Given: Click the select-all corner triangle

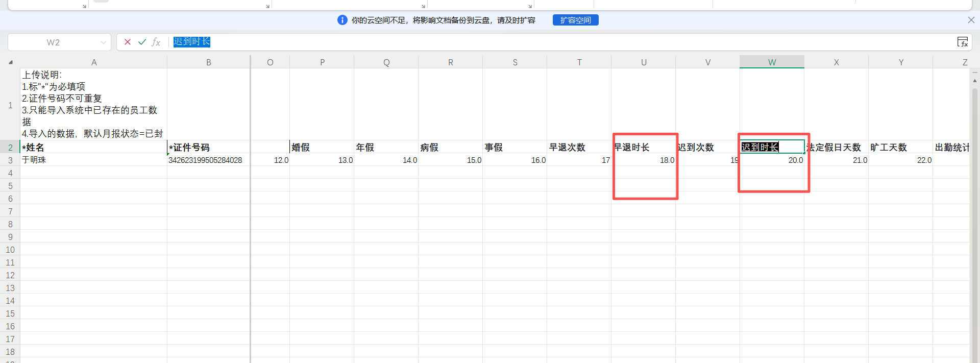Looking at the screenshot, I should click(10, 62).
